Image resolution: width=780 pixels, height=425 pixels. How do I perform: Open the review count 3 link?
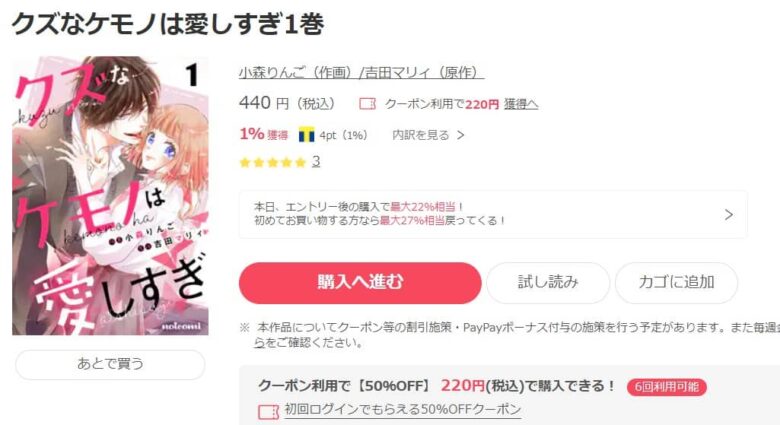click(x=316, y=161)
